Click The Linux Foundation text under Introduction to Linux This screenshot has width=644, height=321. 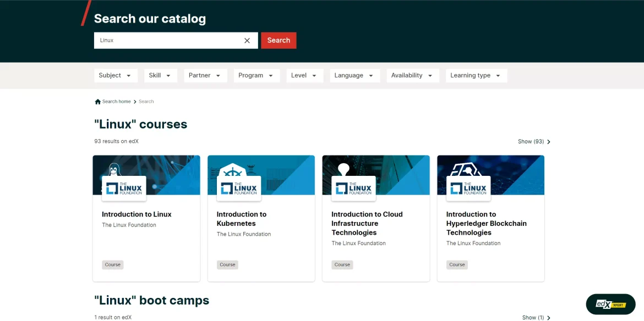coord(129,225)
